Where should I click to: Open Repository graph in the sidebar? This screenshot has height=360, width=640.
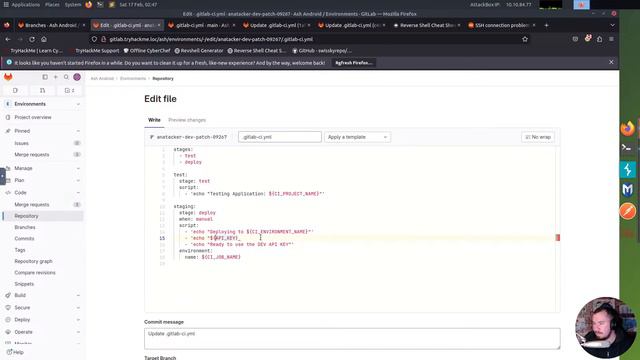pyautogui.click(x=42, y=261)
